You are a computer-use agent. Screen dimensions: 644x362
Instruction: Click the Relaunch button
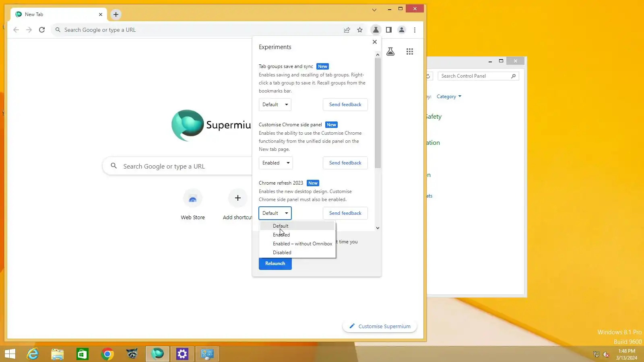(x=275, y=263)
